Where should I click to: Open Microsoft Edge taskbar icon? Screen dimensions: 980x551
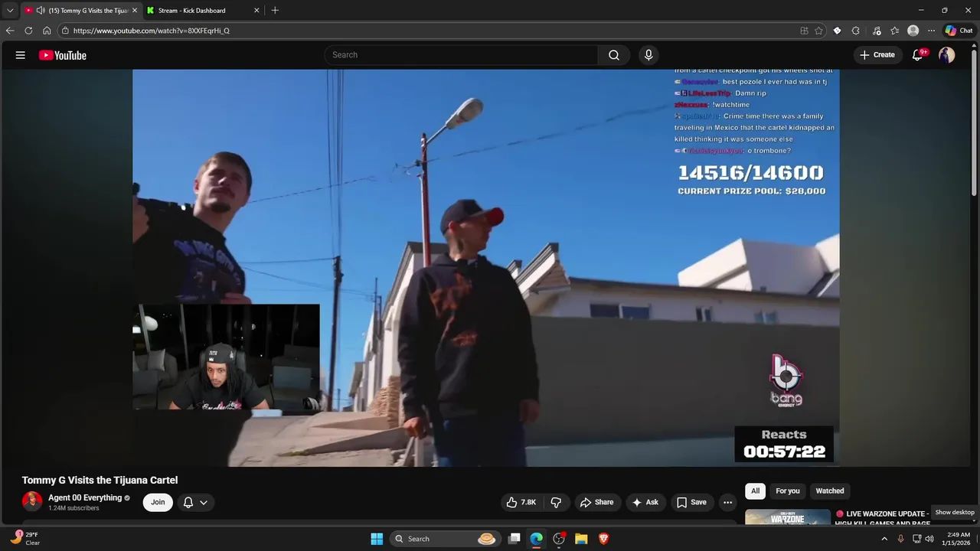coord(537,539)
